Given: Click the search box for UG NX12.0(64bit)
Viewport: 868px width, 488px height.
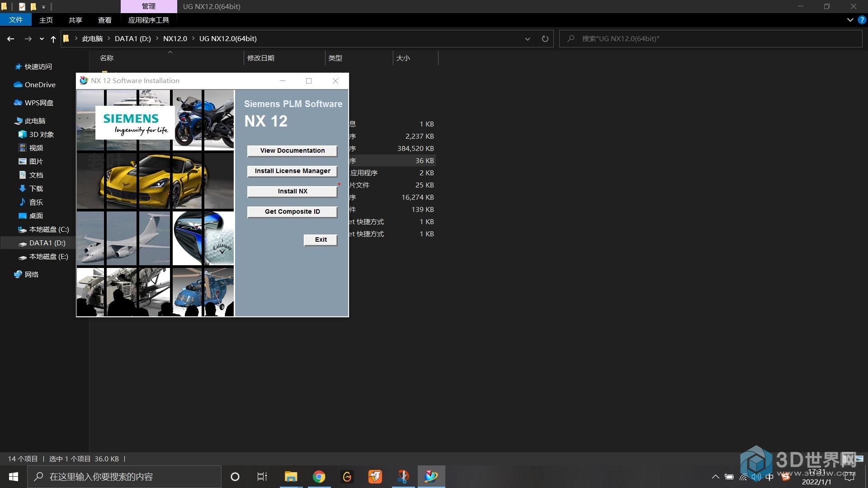Looking at the screenshot, I should pos(711,39).
